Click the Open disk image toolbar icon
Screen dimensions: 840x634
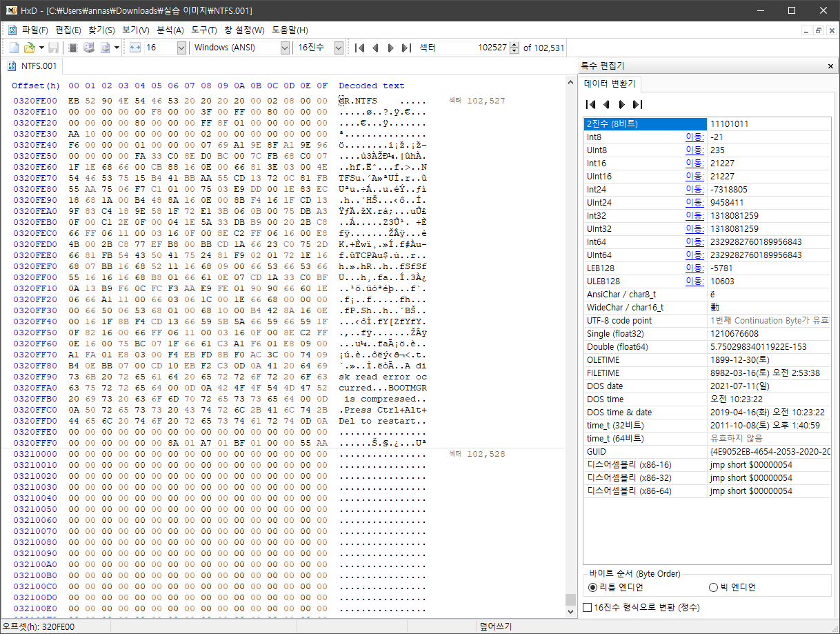(x=106, y=48)
